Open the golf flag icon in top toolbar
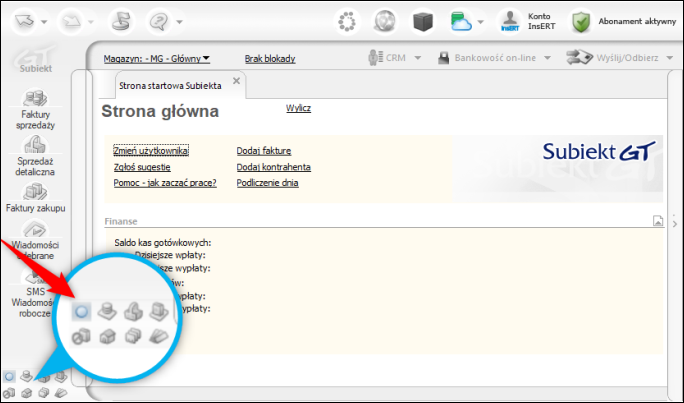Screen dimensions: 684x403 [121, 21]
